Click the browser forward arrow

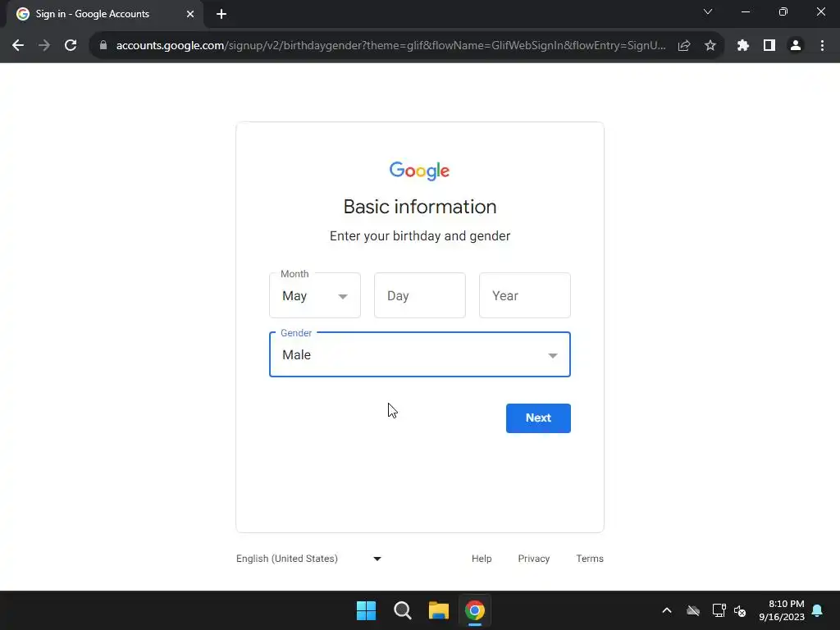click(44, 46)
